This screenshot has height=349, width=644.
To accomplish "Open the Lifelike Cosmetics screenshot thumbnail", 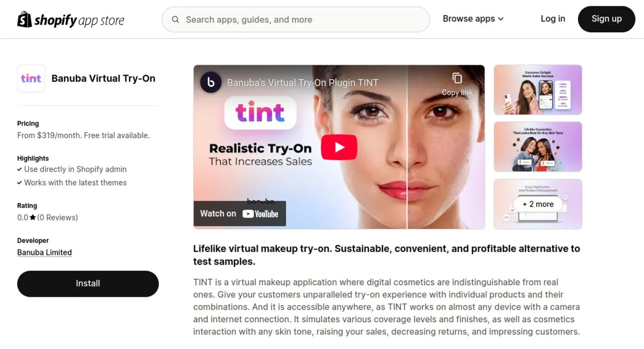I will [538, 147].
